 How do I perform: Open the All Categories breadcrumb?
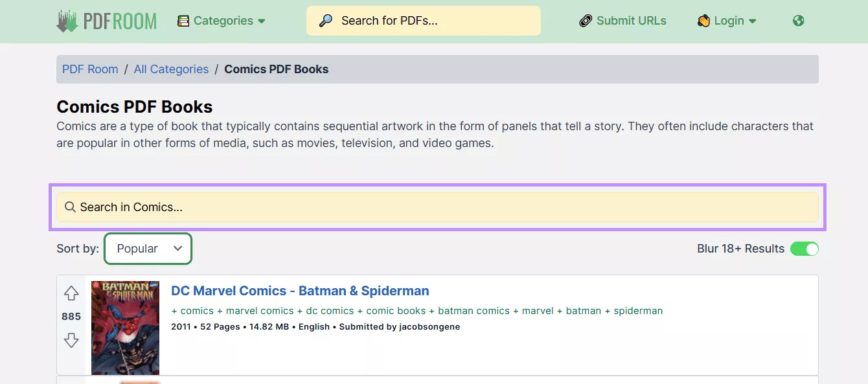click(x=171, y=69)
